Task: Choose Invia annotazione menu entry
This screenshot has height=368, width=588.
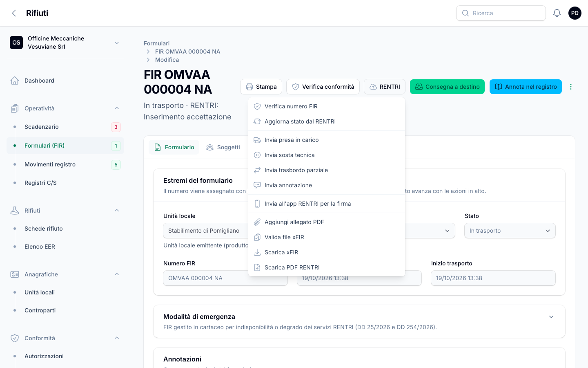Action: click(327, 185)
